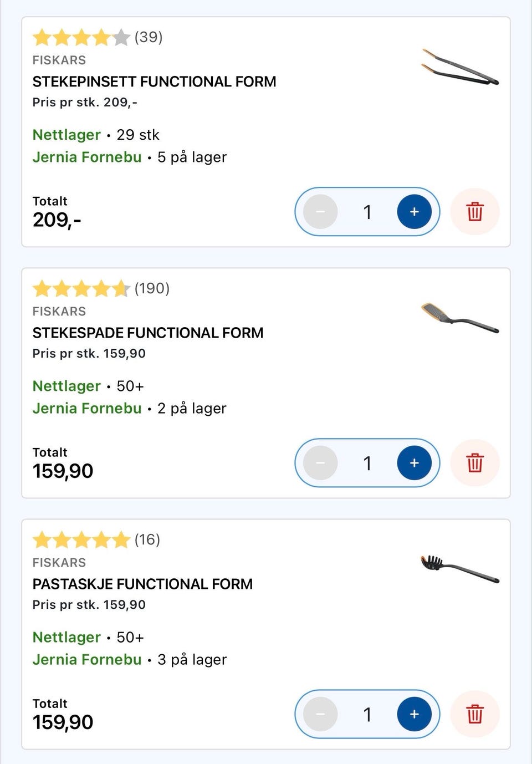Select PASTASKJE FUNCTIONAL FORM title link
Viewport: 532px width, 764px height.
(x=142, y=584)
